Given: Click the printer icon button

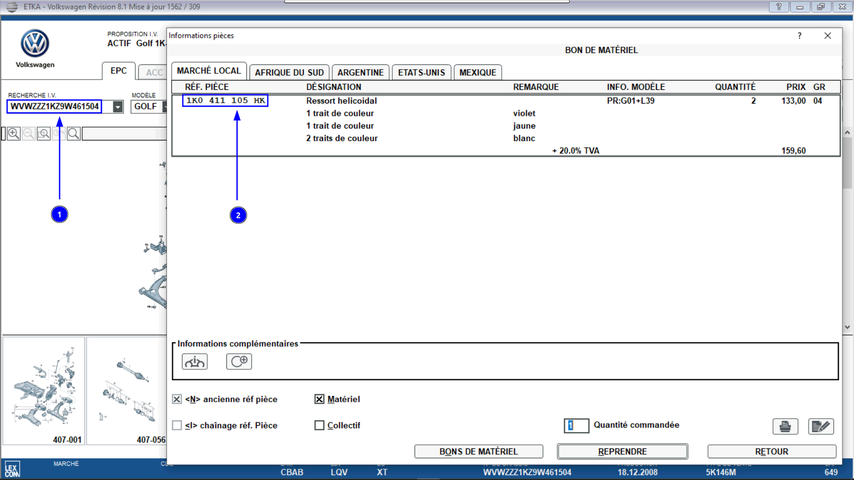Looking at the screenshot, I should (x=785, y=426).
